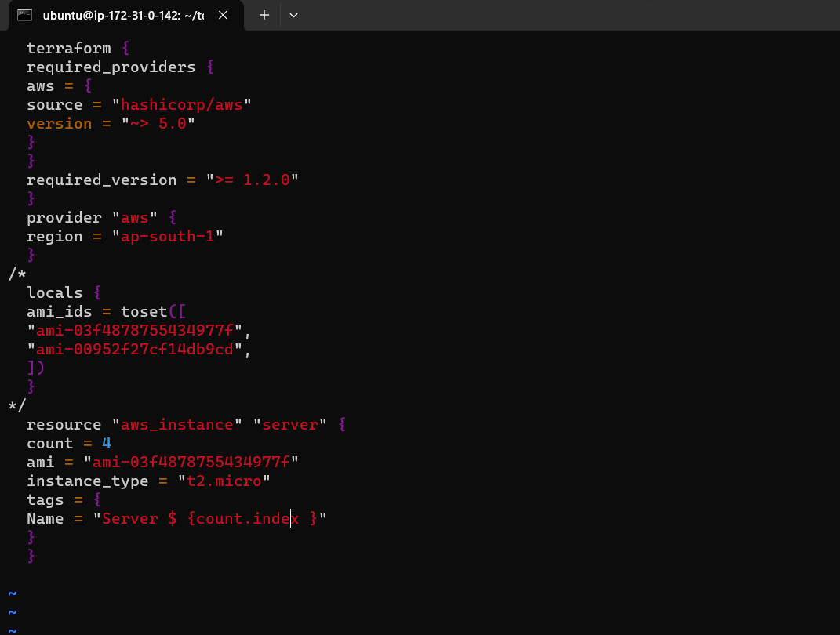
Task: Click the required_version value >= 1.2.0
Action: 253,180
